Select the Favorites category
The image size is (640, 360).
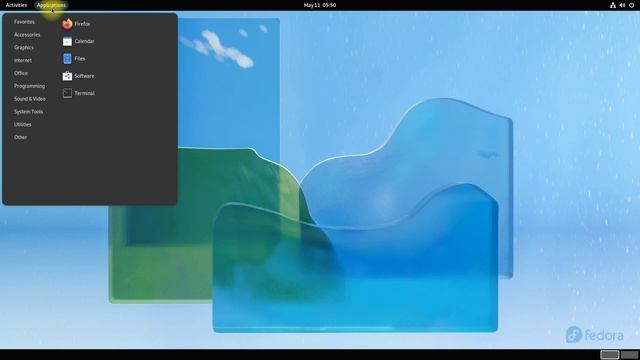click(x=24, y=22)
